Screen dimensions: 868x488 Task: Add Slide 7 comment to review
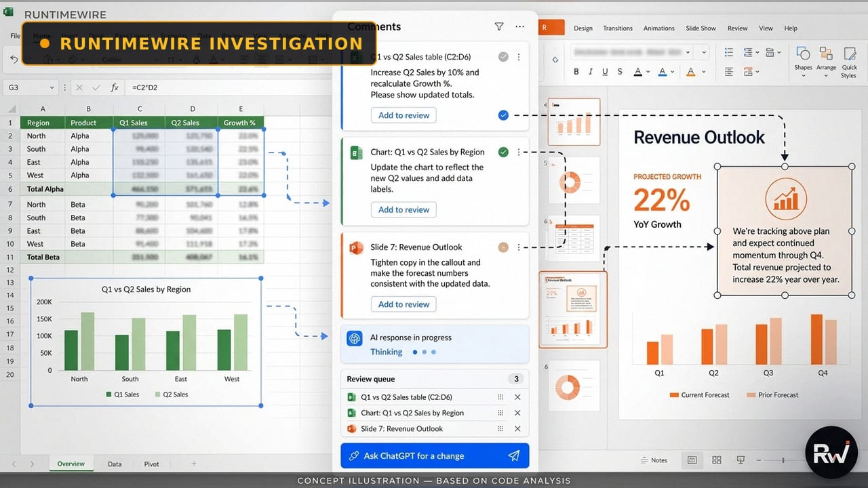tap(403, 304)
